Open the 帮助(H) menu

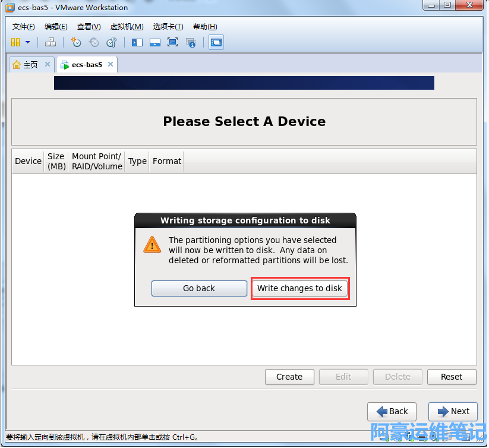[205, 27]
